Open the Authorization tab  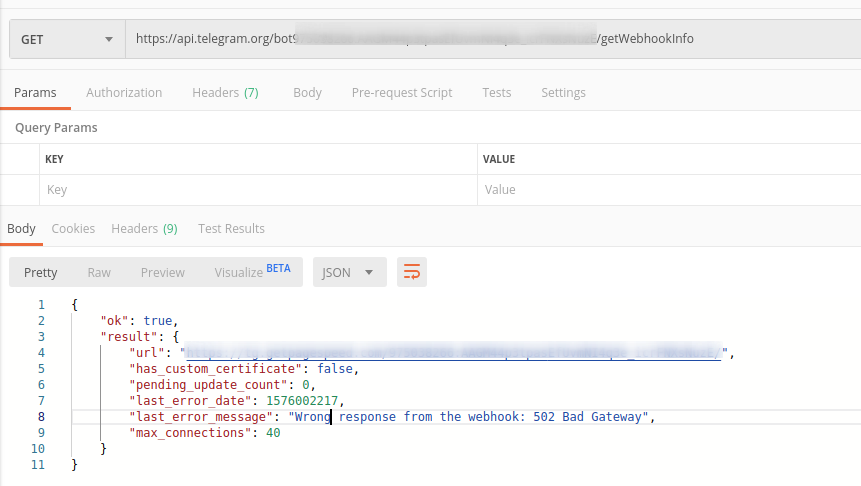click(x=124, y=92)
